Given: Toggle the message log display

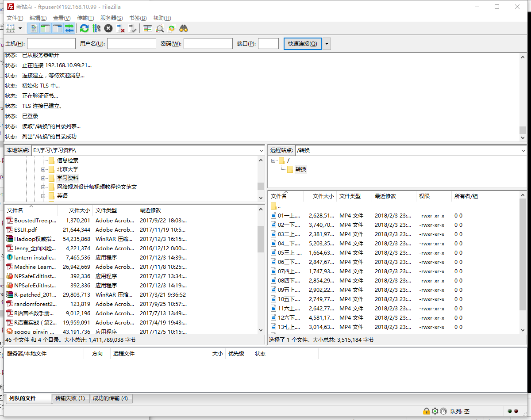Looking at the screenshot, I should pos(34,28).
